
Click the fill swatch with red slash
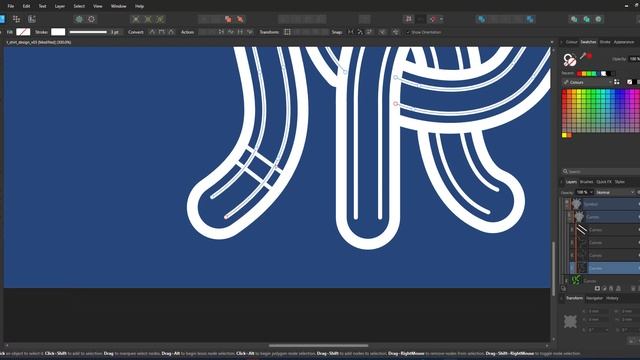click(x=23, y=32)
